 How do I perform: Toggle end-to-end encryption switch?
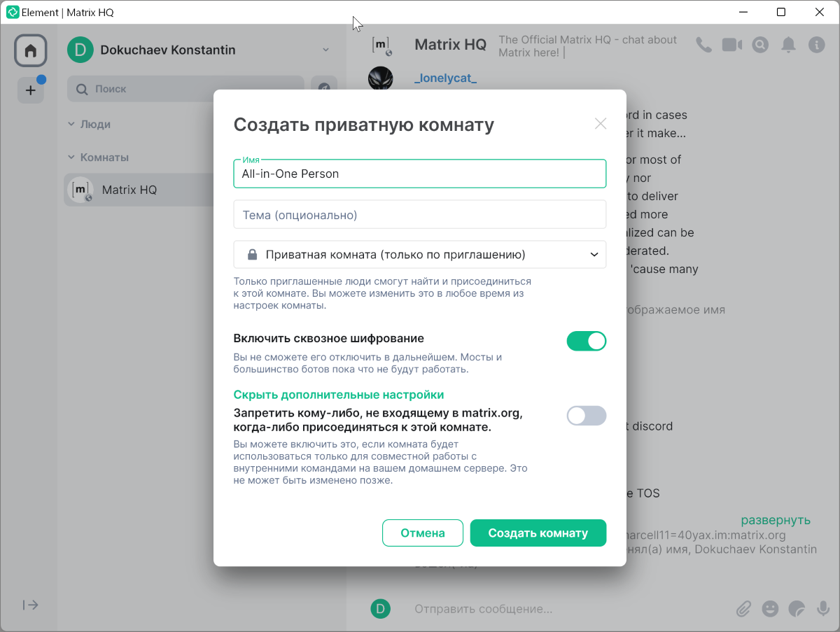586,341
